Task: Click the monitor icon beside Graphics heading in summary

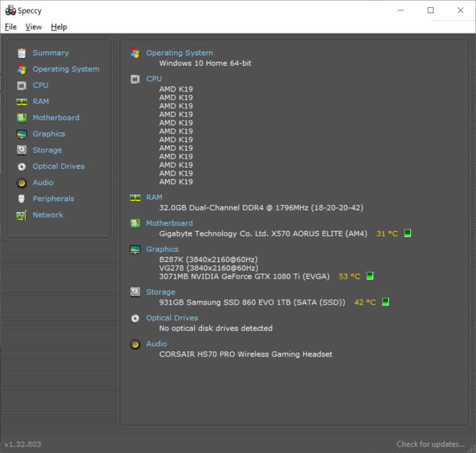Action: click(x=135, y=250)
